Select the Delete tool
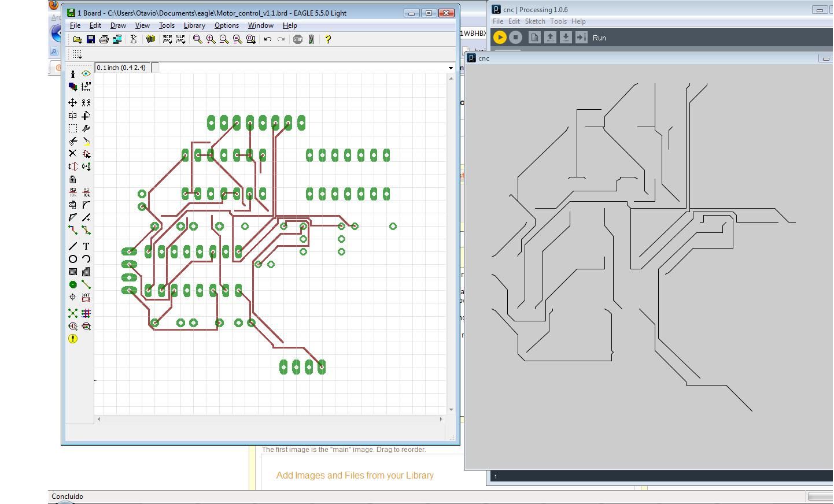Viewport: 834px width, 504px height. (73, 154)
